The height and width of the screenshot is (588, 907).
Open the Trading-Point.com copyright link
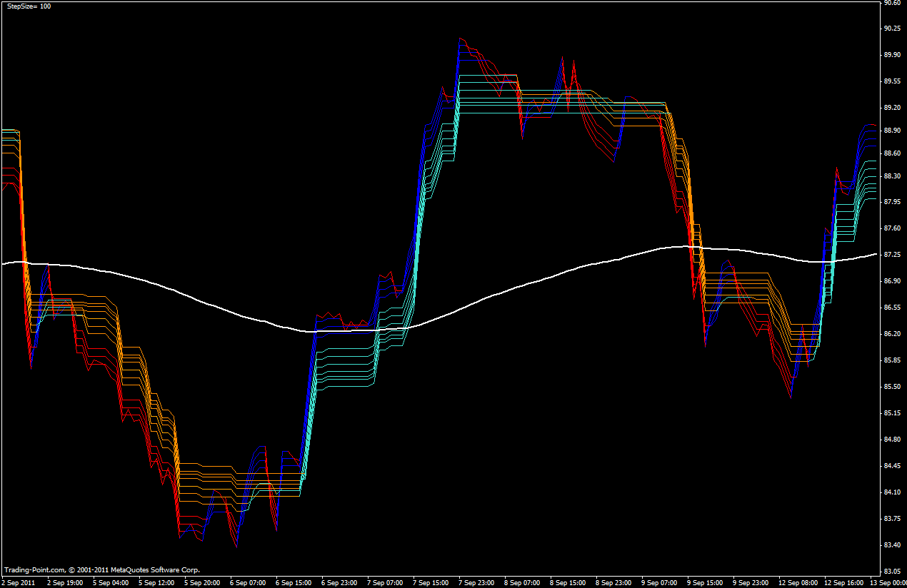point(36,570)
